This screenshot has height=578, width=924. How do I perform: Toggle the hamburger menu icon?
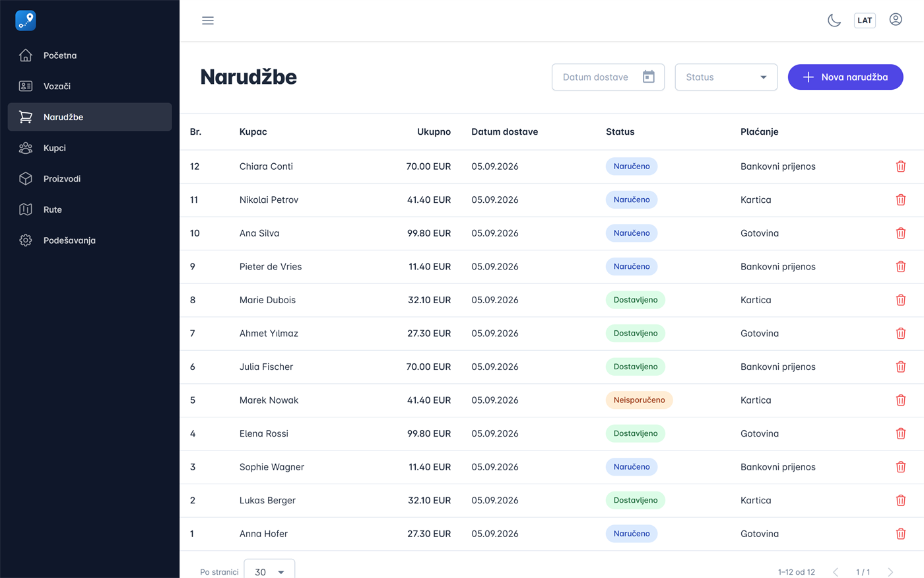click(x=208, y=20)
